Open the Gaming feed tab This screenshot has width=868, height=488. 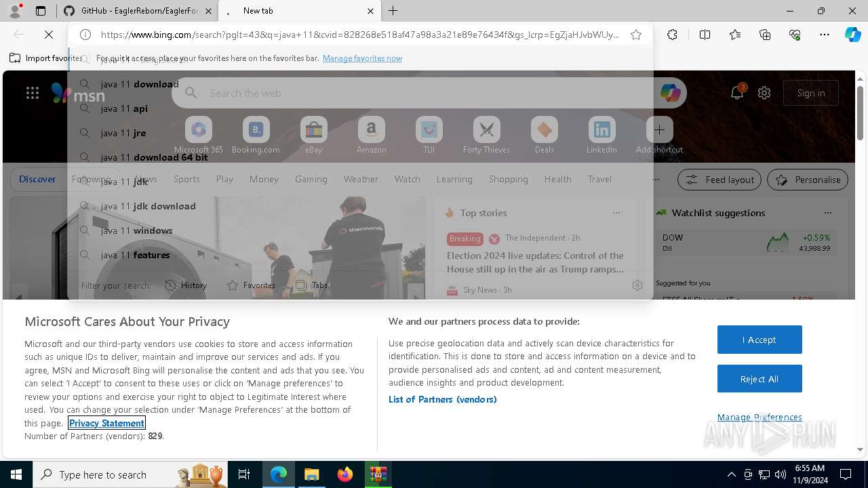click(x=311, y=179)
